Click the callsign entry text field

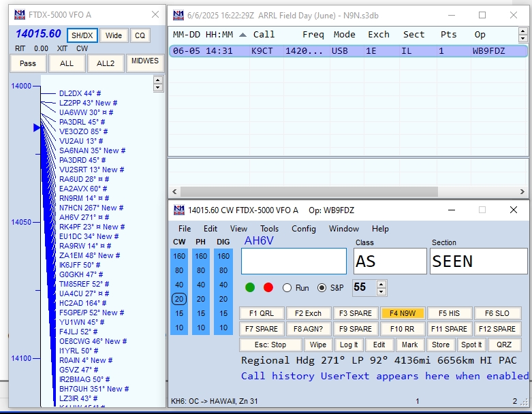(x=294, y=261)
